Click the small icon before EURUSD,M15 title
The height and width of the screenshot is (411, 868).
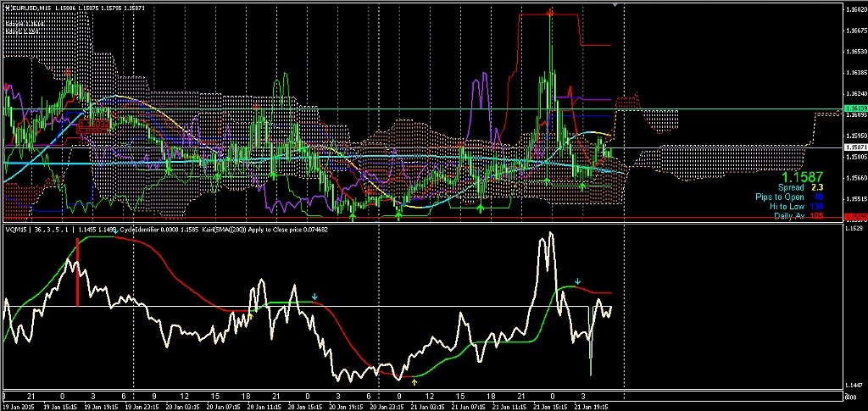click(x=6, y=7)
